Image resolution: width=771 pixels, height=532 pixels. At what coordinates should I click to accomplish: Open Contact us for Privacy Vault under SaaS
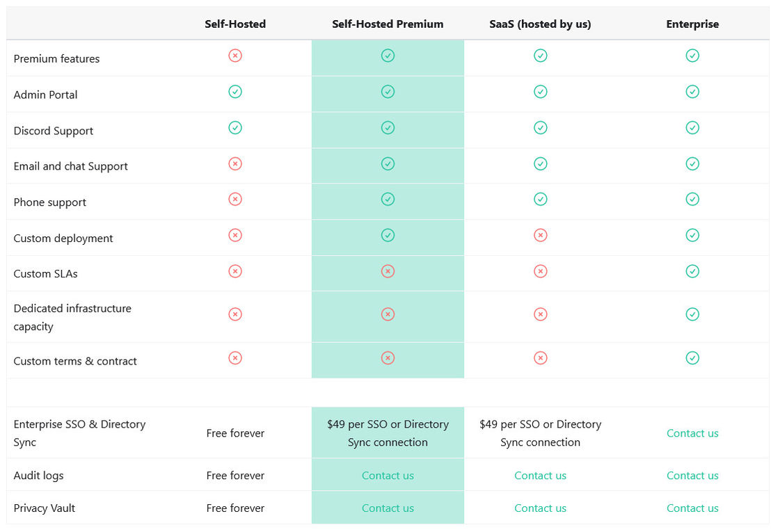click(541, 508)
